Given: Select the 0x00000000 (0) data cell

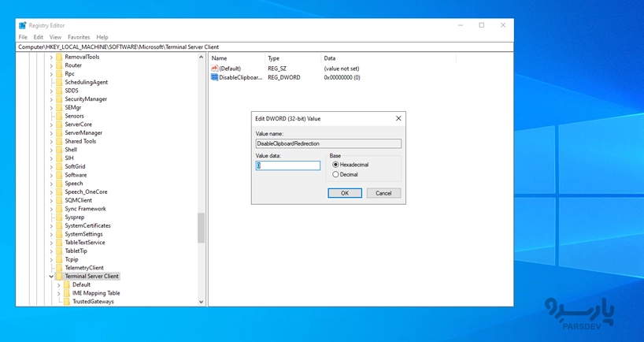Looking at the screenshot, I should [x=342, y=77].
